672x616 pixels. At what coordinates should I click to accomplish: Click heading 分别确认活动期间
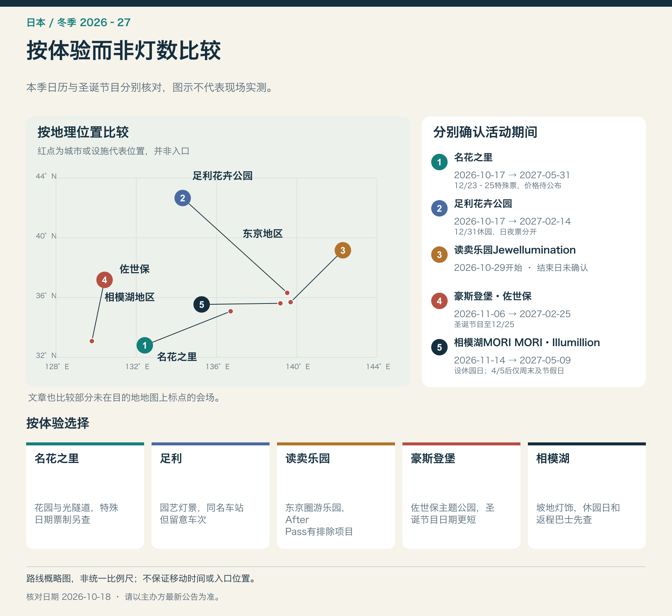pyautogui.click(x=485, y=132)
